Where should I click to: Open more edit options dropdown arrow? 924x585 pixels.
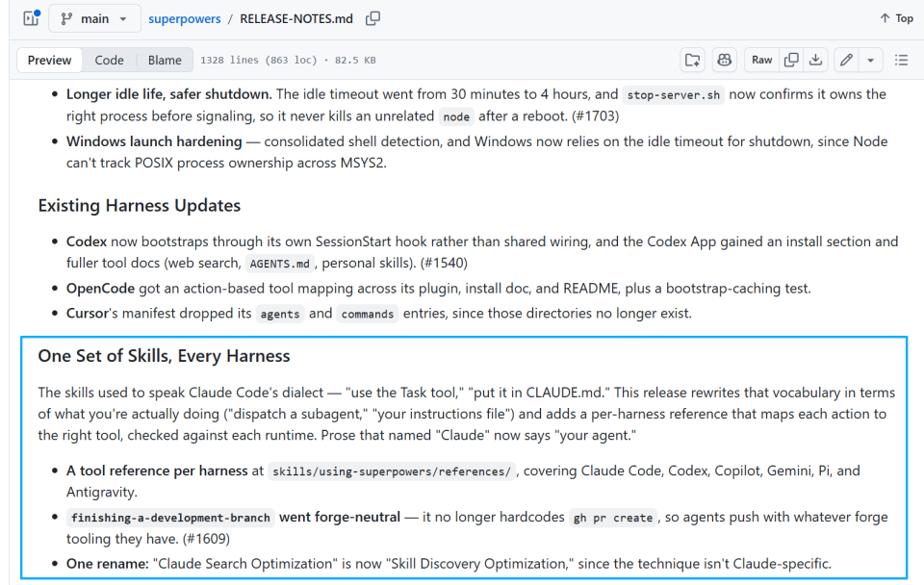(x=870, y=60)
